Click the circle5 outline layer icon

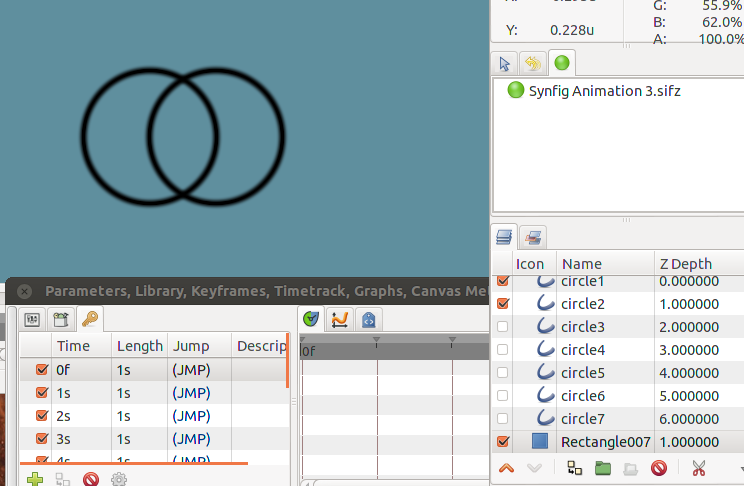click(x=545, y=372)
